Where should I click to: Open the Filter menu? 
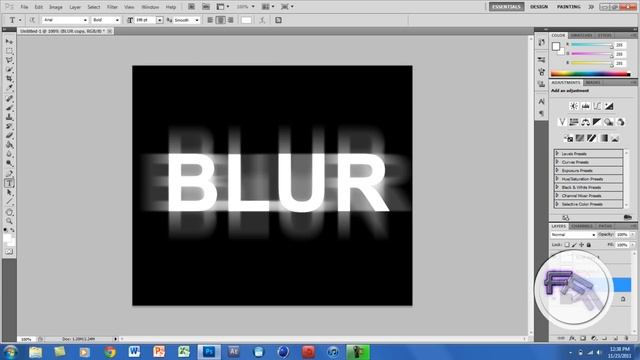pos(112,7)
